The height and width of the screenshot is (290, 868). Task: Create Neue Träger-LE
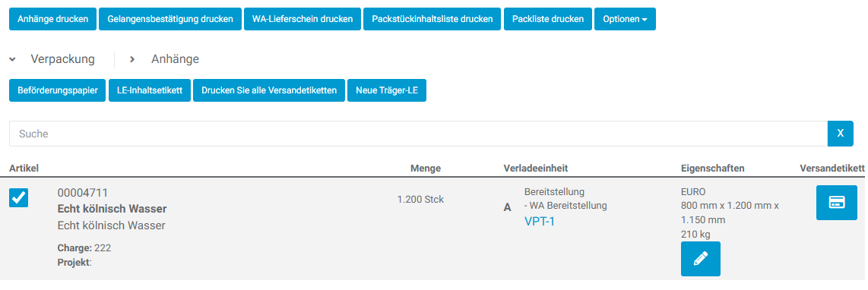pos(387,90)
